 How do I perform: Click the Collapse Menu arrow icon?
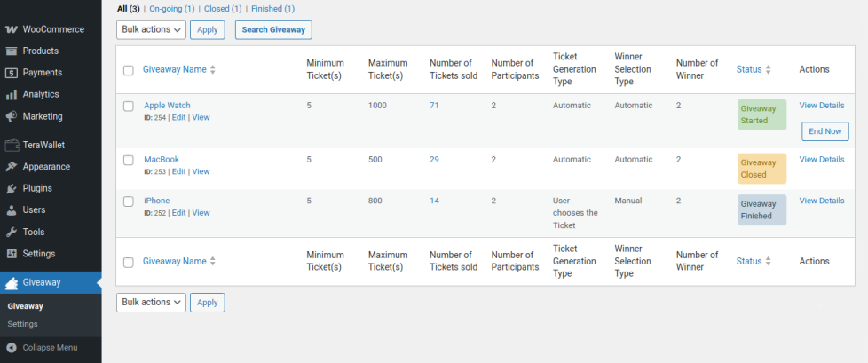(x=12, y=347)
